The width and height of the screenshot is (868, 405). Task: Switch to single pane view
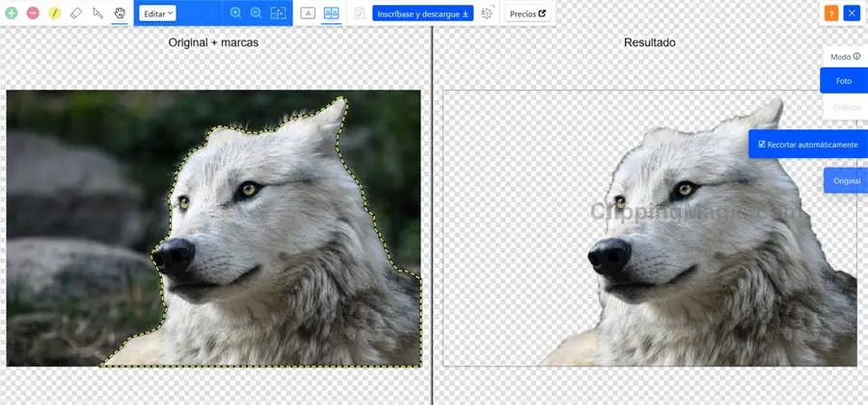click(x=308, y=13)
